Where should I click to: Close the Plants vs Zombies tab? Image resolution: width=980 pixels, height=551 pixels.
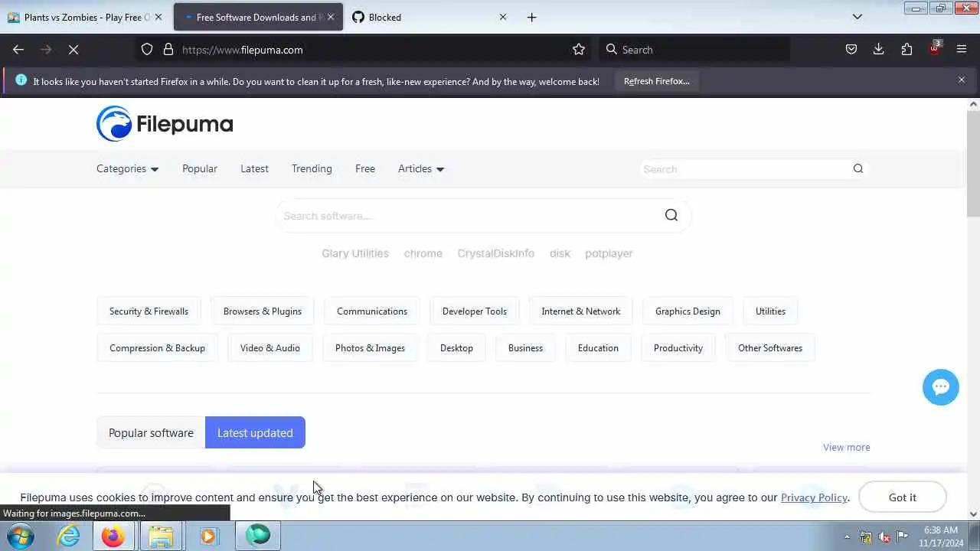point(158,17)
